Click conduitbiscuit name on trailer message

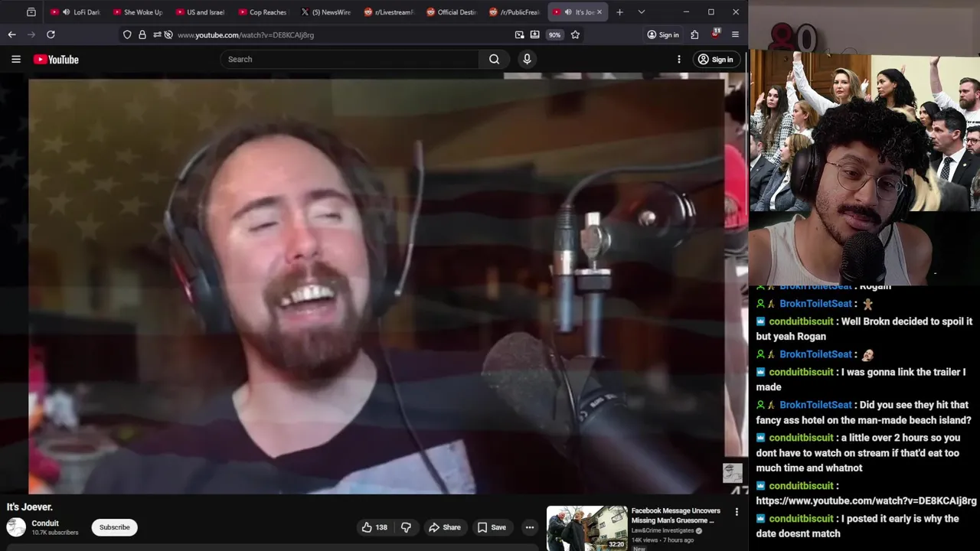pos(801,372)
